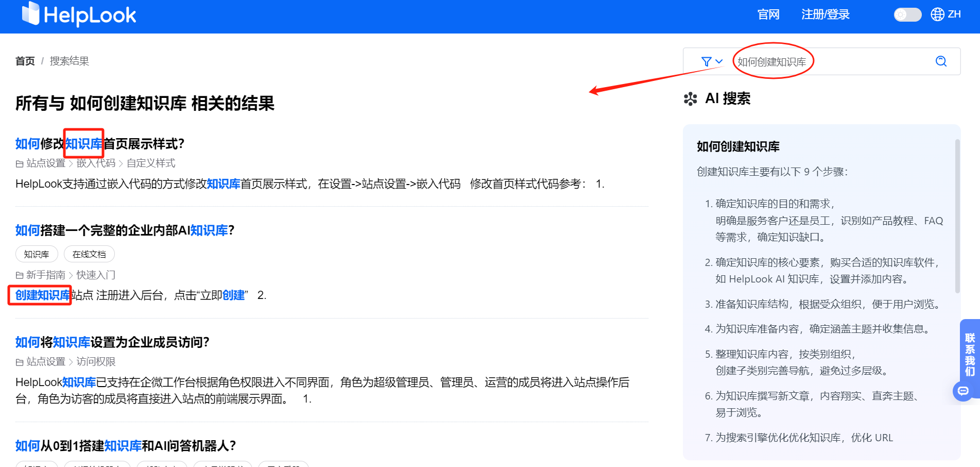Click the 自定义样式 category path

tap(151, 163)
